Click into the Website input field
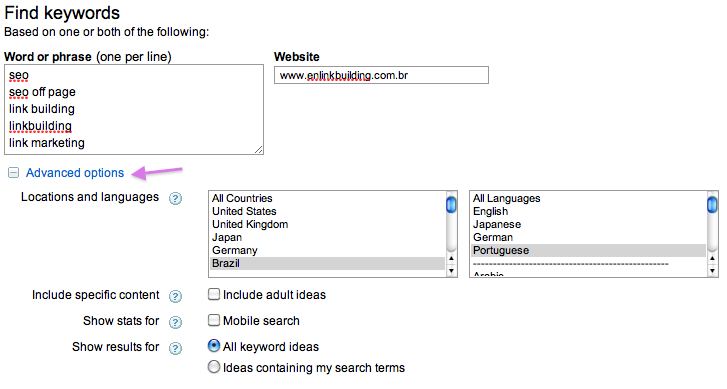This screenshot has height=389, width=727. pos(381,75)
